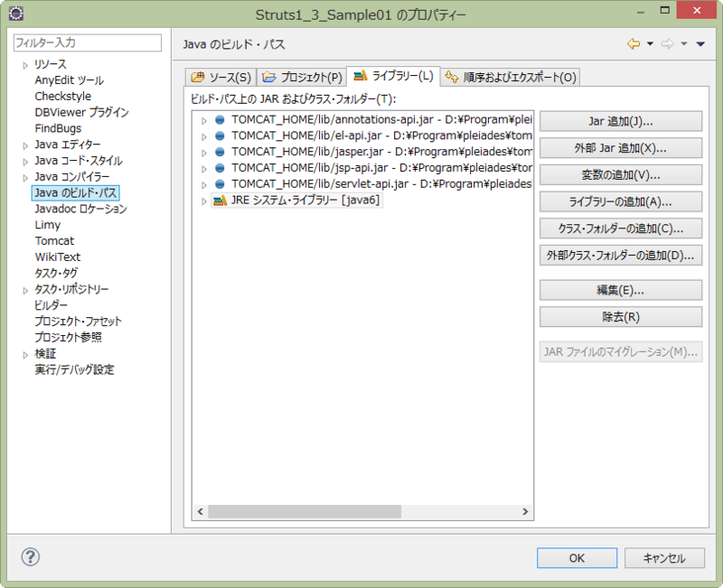The width and height of the screenshot is (723, 588).
Task: Select Javadoc ロケーション in the tree
Action: [80, 209]
